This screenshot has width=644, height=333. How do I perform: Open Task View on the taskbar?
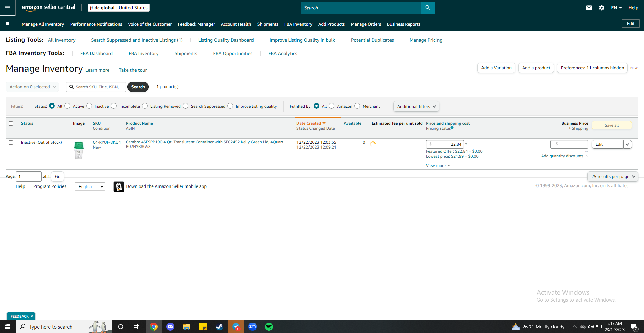click(x=137, y=327)
